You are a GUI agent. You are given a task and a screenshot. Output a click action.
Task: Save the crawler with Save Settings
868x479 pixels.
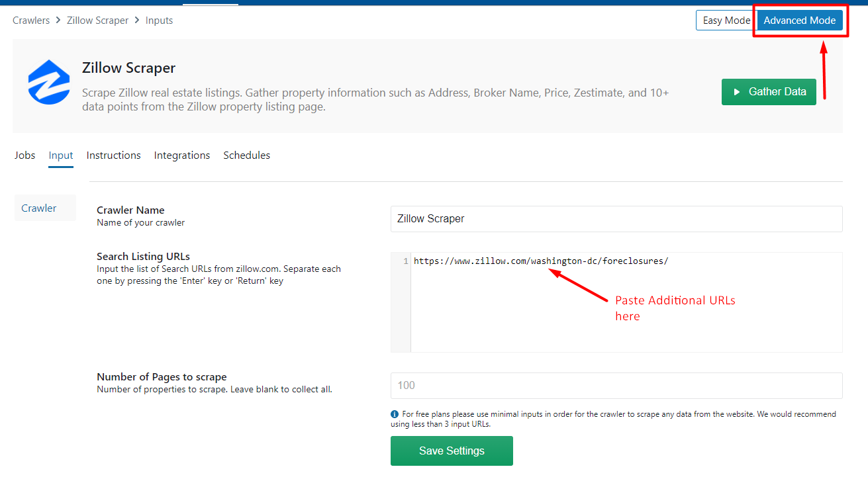452,451
